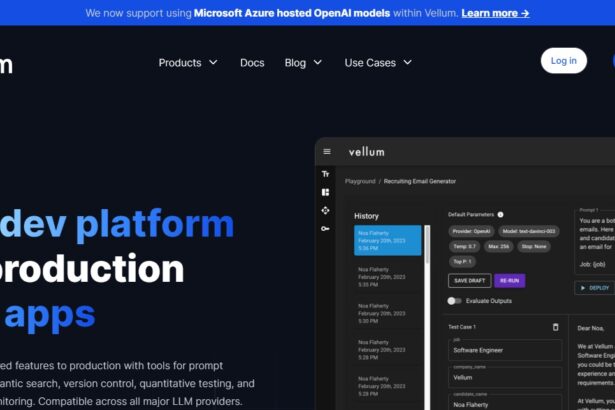Click the candidate_name field Noa Flaherty
This screenshot has height=410, width=615.
coord(505,403)
